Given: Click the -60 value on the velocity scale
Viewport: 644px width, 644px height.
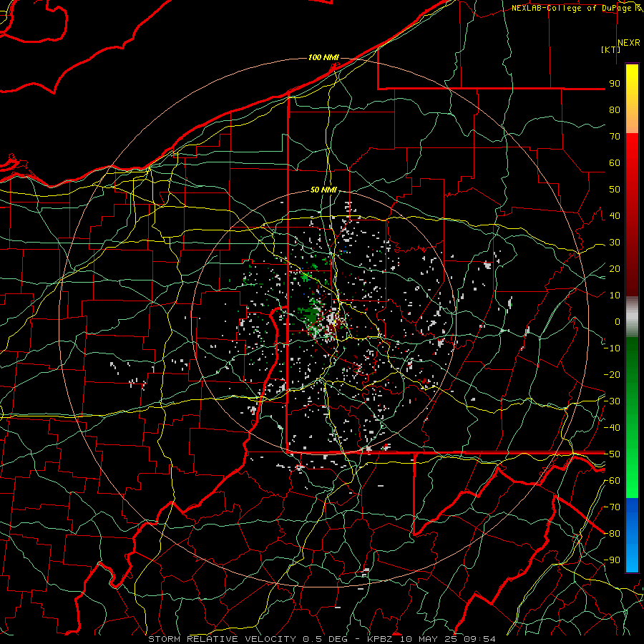Looking at the screenshot, I should [612, 481].
